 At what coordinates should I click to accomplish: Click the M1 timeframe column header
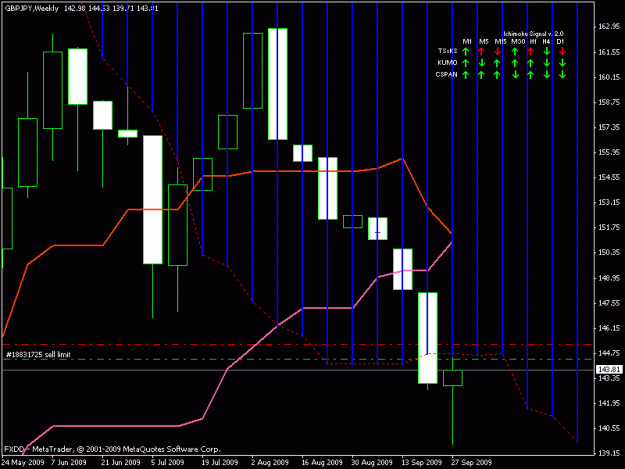tap(467, 41)
